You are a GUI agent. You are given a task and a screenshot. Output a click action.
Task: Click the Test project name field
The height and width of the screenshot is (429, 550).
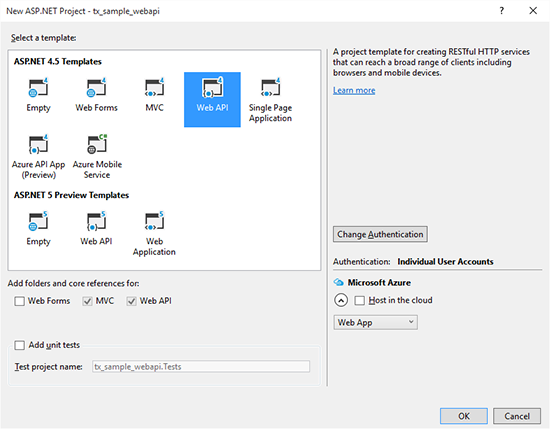[201, 367]
